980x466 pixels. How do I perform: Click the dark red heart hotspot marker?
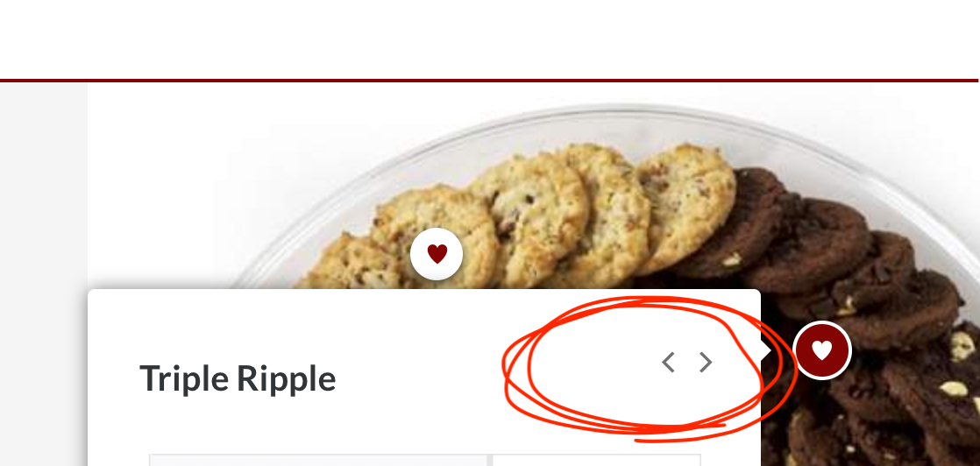822,349
